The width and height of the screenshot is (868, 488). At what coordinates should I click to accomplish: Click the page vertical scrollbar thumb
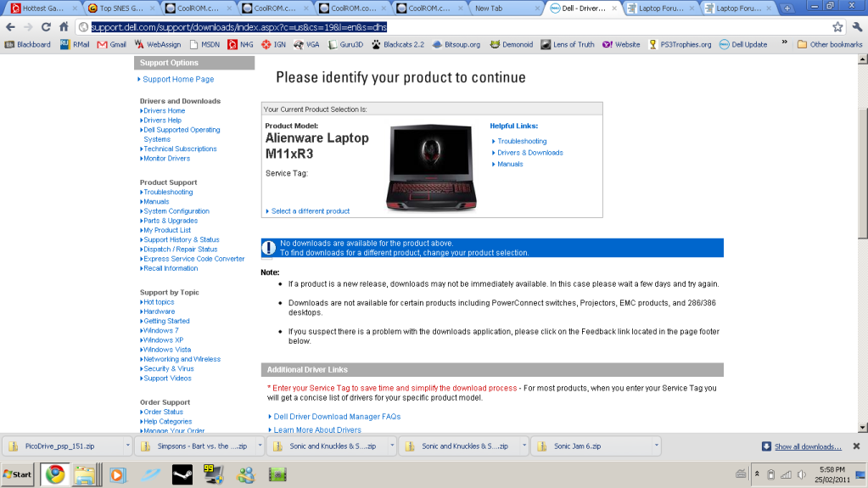(x=862, y=173)
